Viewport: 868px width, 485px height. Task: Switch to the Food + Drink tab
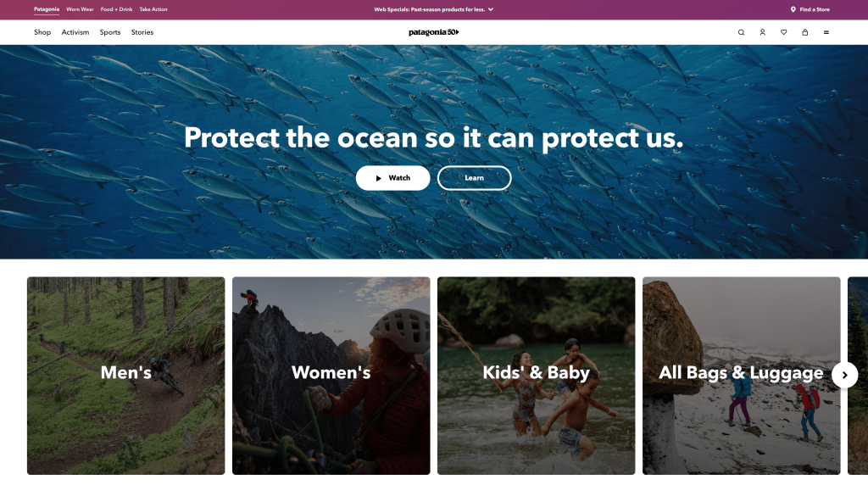[x=116, y=9]
